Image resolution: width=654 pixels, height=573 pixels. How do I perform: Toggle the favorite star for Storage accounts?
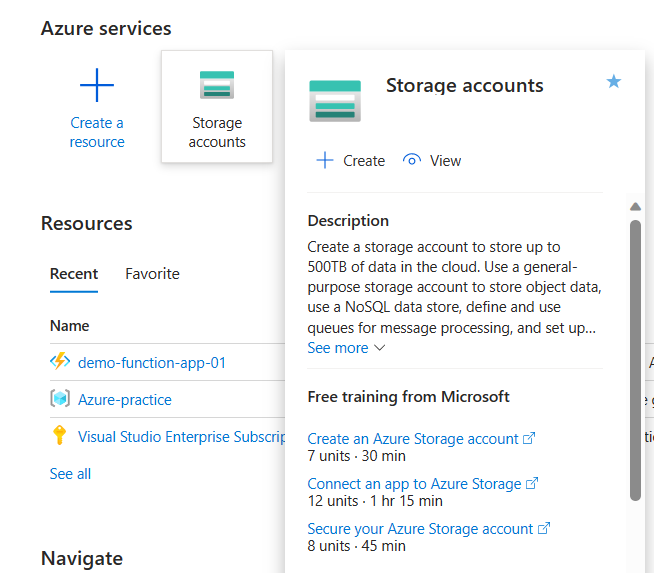point(614,81)
